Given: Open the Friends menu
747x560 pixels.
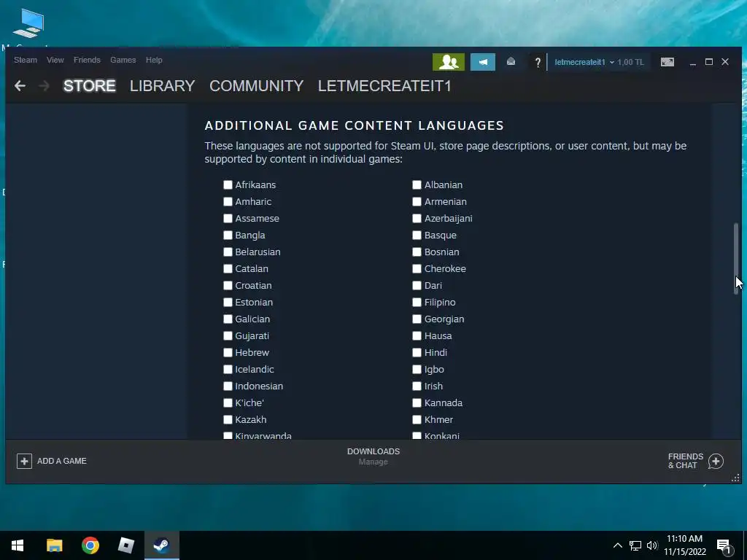Looking at the screenshot, I should (87, 60).
